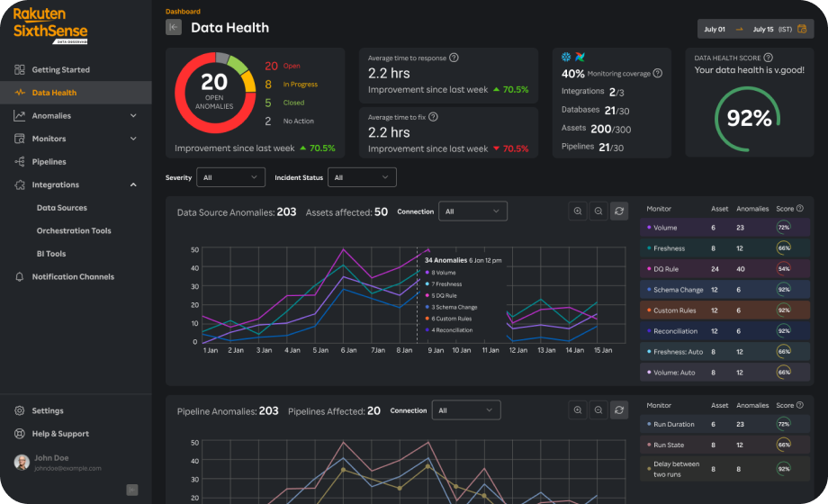Screen dimensions: 828x504
Task: Click Score help icon in pipeline monitor table
Action: coord(799,405)
